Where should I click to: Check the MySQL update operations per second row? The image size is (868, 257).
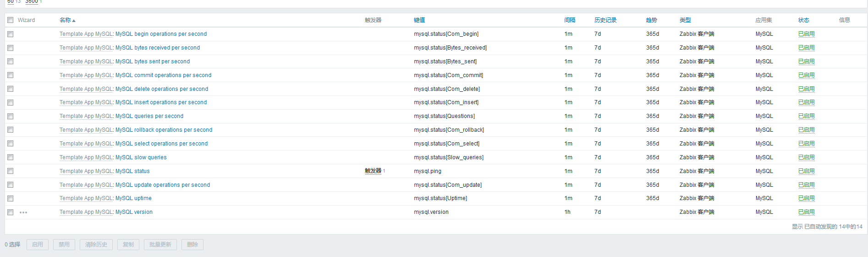coord(10,185)
